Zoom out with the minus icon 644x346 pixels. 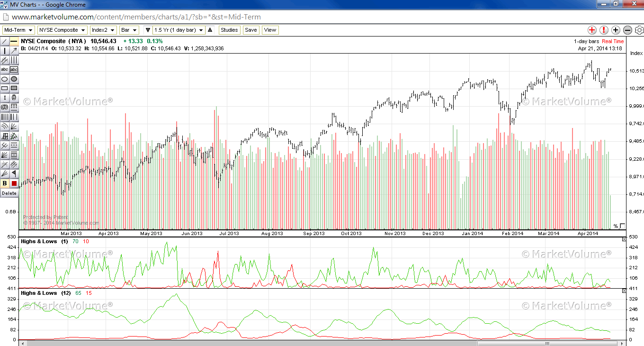(x=627, y=30)
